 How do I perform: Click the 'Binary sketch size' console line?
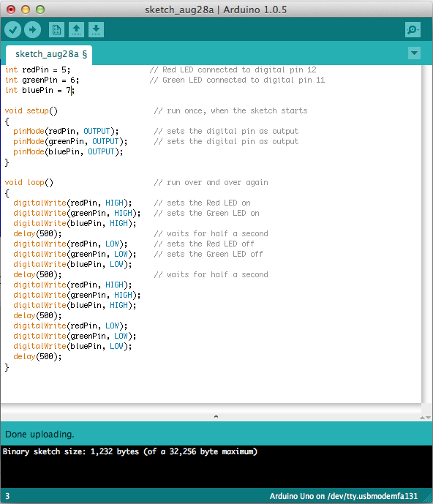click(x=130, y=451)
